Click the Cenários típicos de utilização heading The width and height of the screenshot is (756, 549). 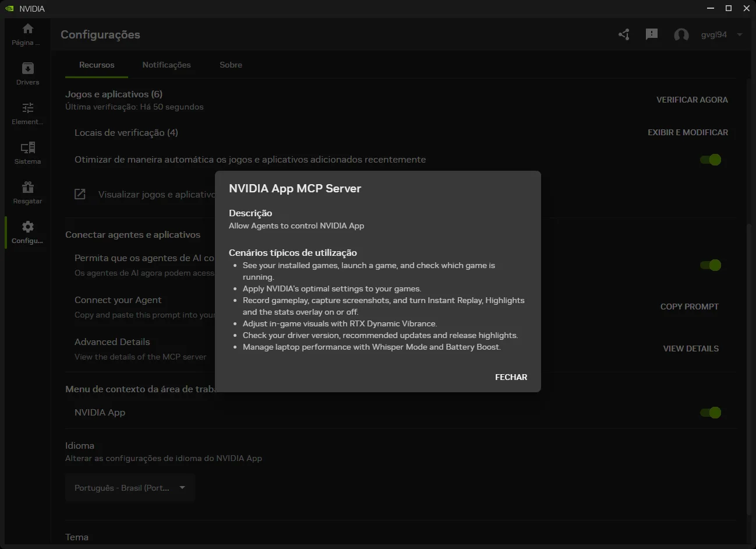tap(293, 252)
